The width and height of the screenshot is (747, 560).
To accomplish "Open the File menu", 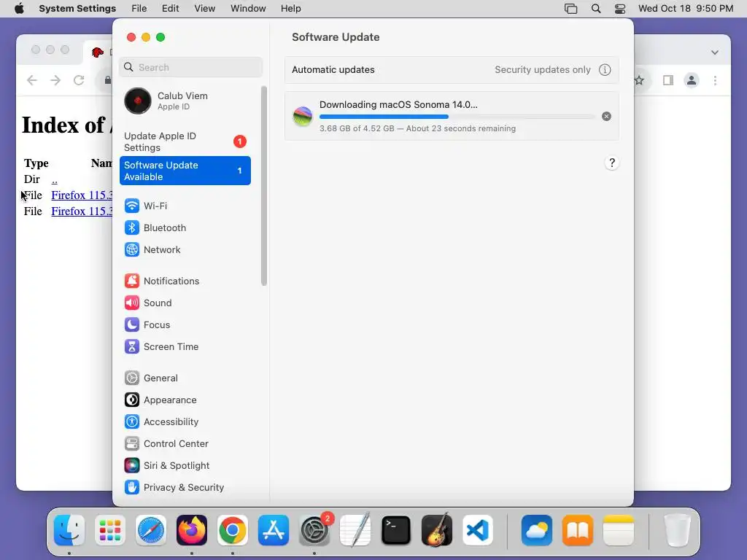I will click(139, 9).
